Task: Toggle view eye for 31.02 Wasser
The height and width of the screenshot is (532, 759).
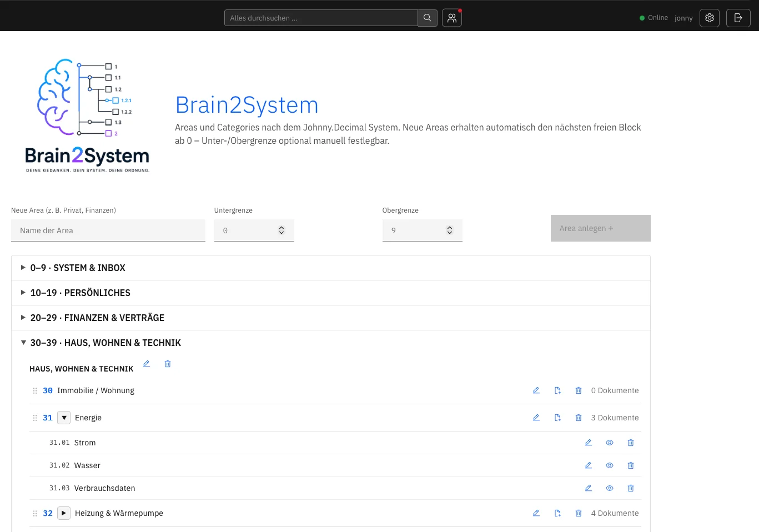Action: 610,465
